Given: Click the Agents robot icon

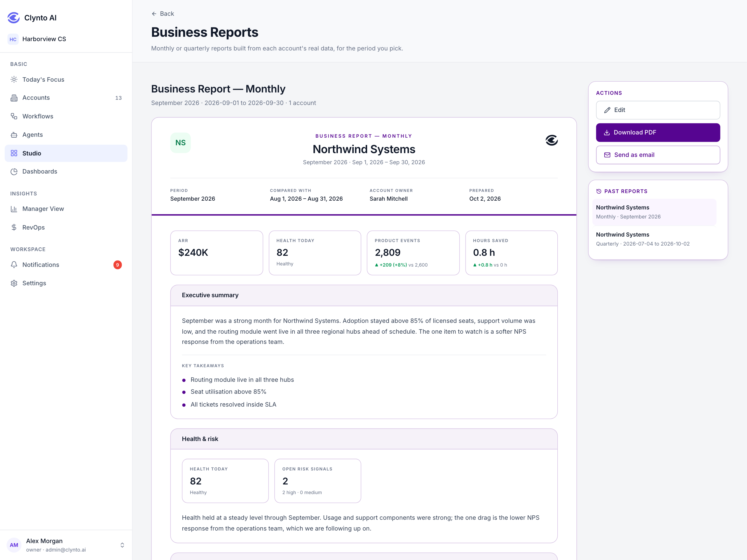Looking at the screenshot, I should [14, 135].
